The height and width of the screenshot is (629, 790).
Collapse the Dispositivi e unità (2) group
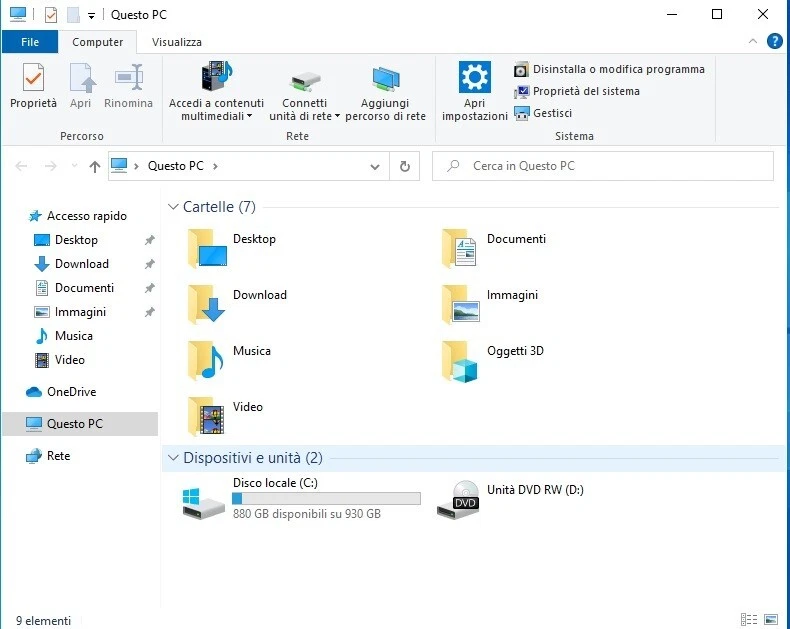tap(173, 458)
